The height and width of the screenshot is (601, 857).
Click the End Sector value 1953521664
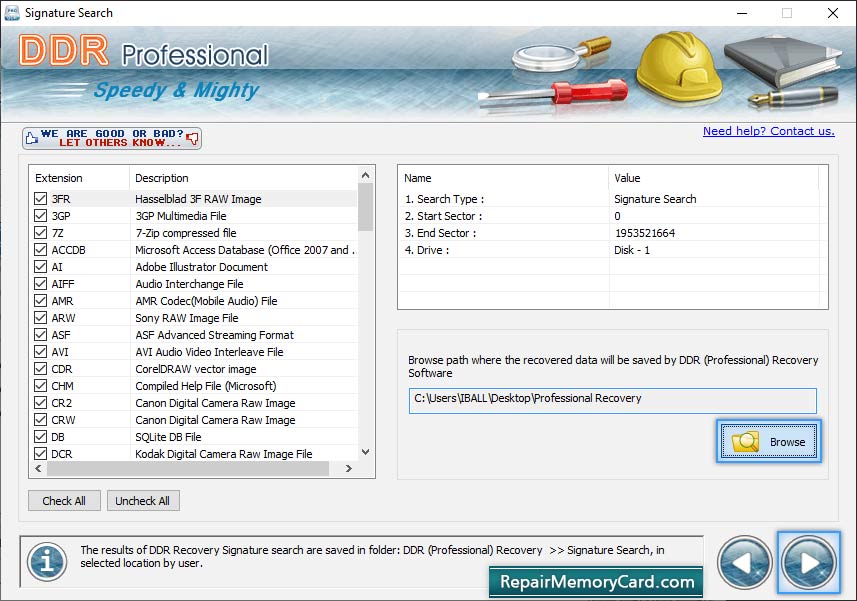(645, 233)
